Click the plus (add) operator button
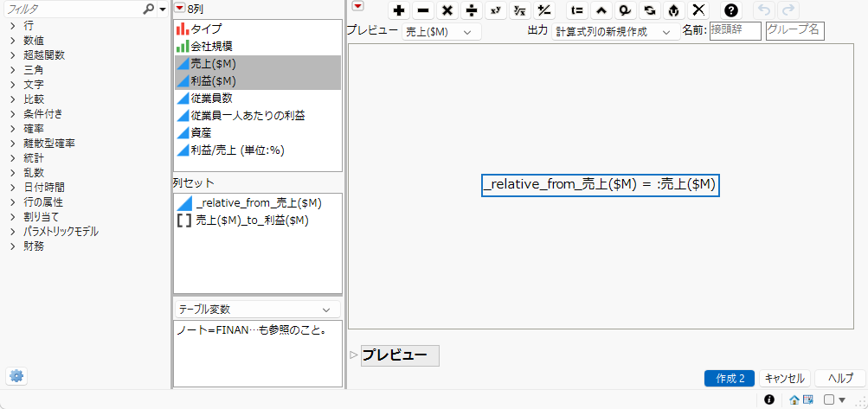This screenshot has width=868, height=409. (399, 10)
